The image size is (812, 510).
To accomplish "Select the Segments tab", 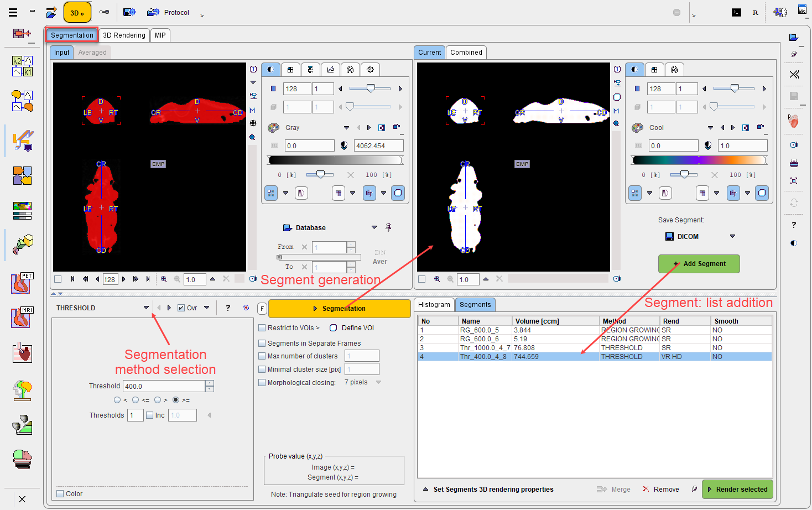I will [x=475, y=305].
